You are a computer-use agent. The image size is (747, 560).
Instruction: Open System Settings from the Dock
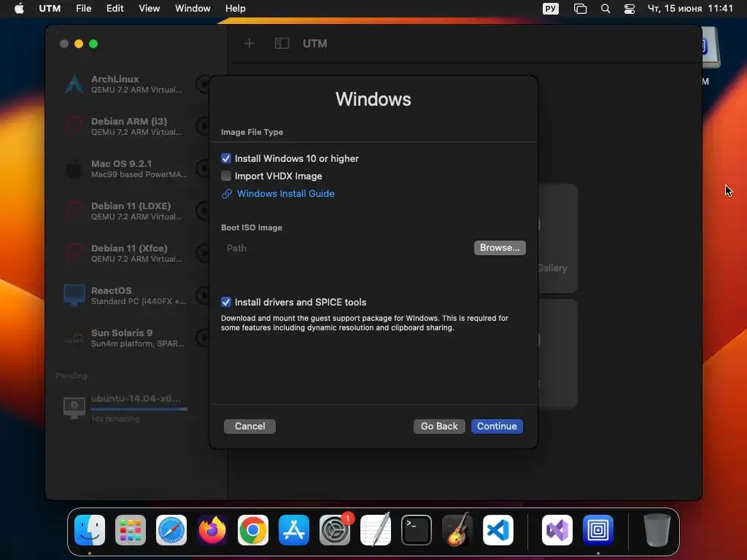point(335,530)
